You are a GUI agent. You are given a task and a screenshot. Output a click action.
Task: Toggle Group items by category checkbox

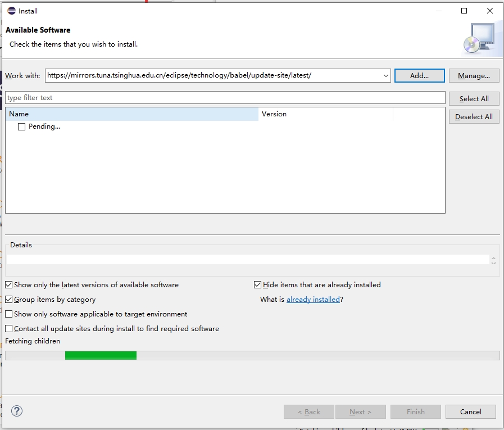(9, 300)
